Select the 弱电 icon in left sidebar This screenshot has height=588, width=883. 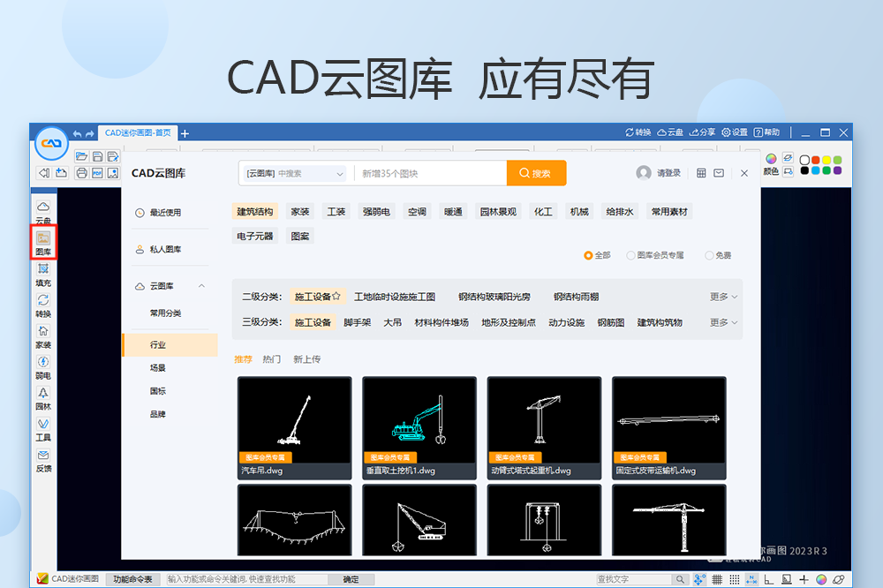coord(42,367)
